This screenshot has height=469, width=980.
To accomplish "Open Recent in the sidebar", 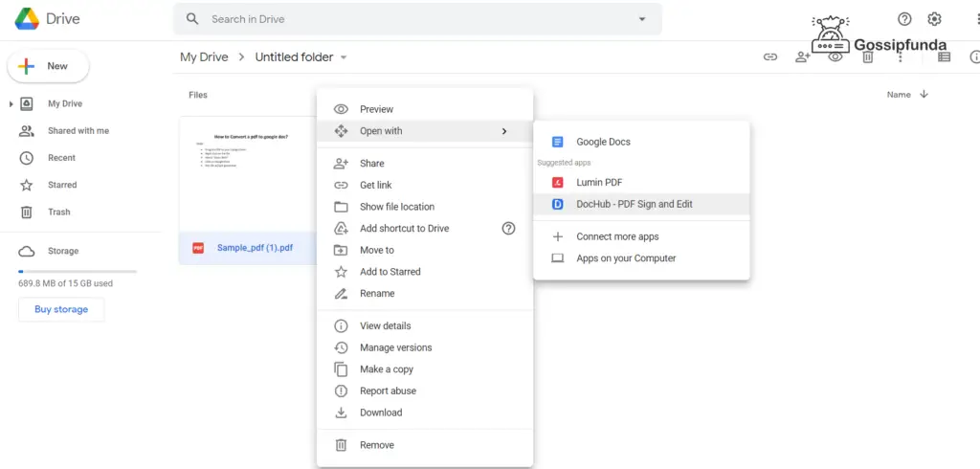I will [x=61, y=158].
